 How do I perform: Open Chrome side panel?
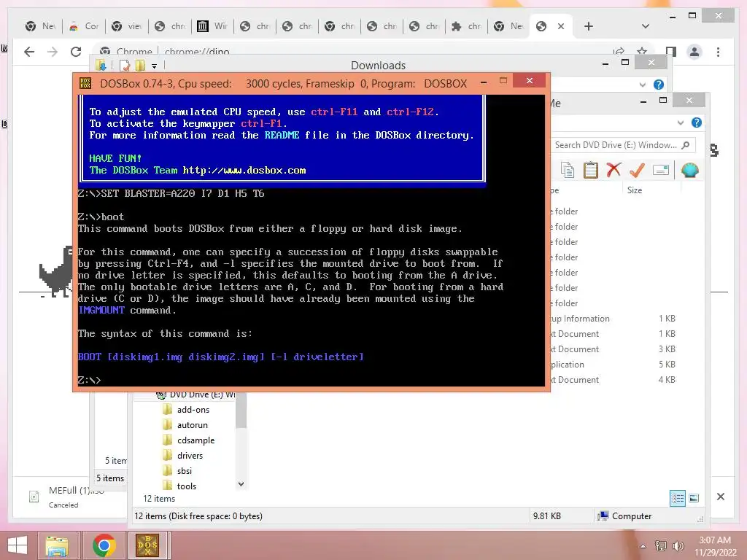671,52
